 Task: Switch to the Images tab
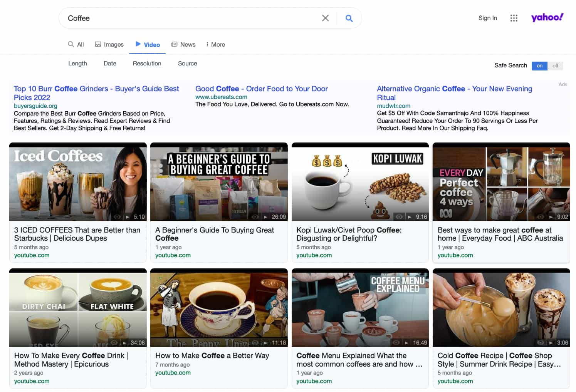(x=109, y=45)
